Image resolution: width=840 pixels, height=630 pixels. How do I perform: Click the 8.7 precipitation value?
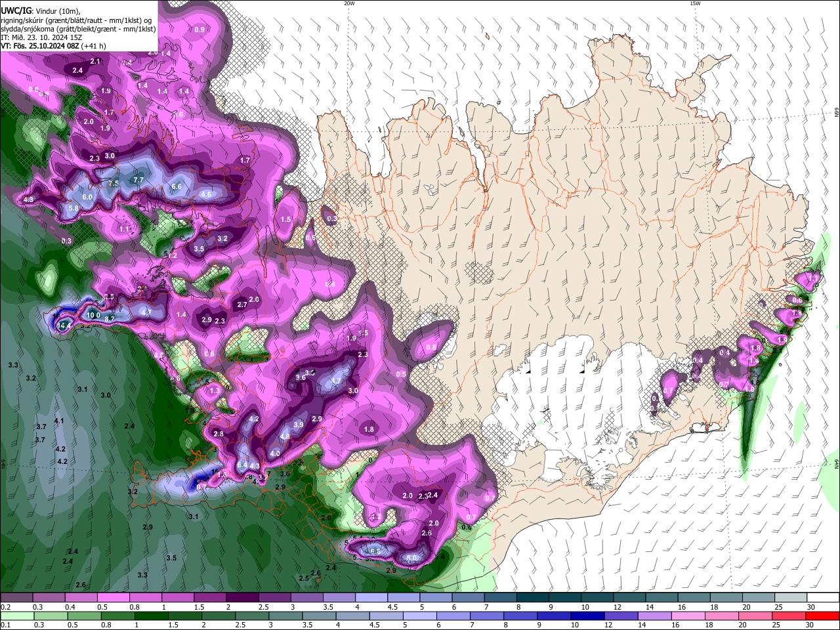[x=110, y=318]
